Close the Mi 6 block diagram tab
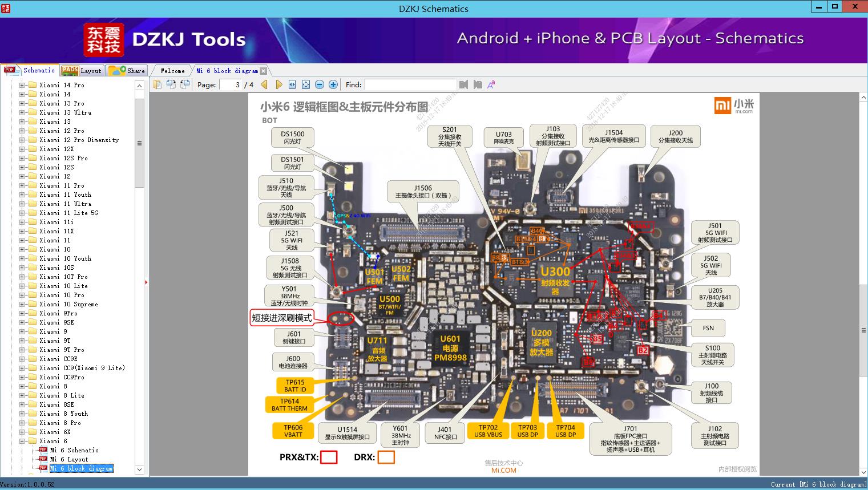The image size is (868, 490). 263,71
